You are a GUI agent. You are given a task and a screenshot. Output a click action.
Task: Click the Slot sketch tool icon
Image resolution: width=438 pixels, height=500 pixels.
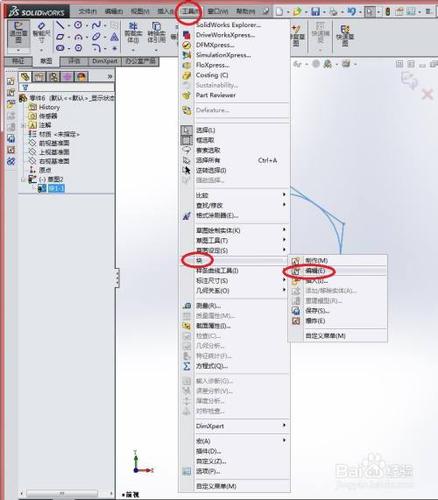[x=60, y=48]
